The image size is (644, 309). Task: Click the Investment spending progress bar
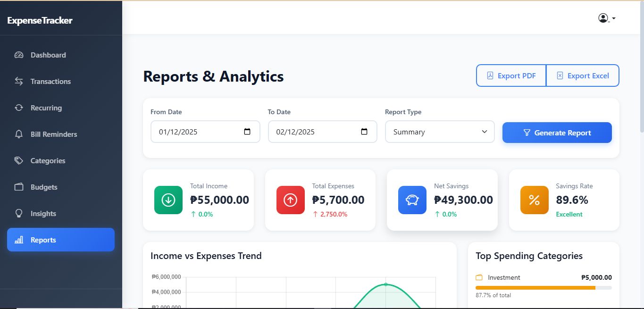pyautogui.click(x=544, y=287)
